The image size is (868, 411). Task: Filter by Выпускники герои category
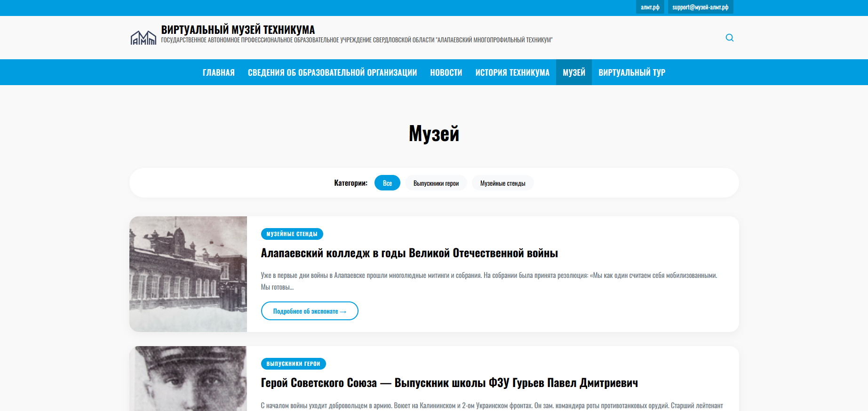tap(436, 183)
